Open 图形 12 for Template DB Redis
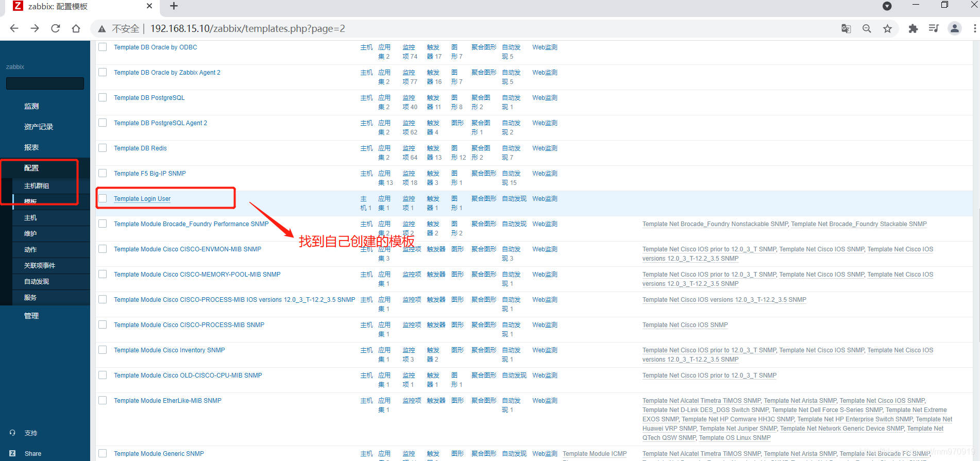980x461 pixels. (459, 152)
